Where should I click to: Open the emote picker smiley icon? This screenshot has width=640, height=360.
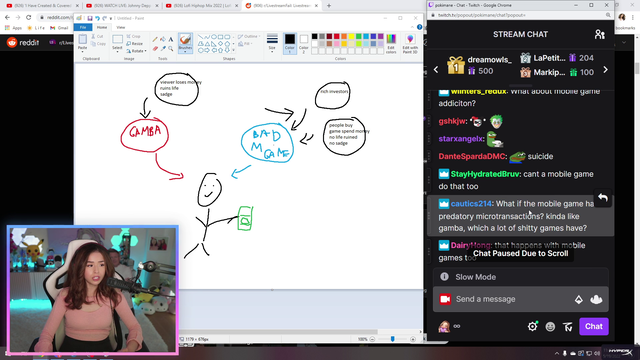coord(550,326)
